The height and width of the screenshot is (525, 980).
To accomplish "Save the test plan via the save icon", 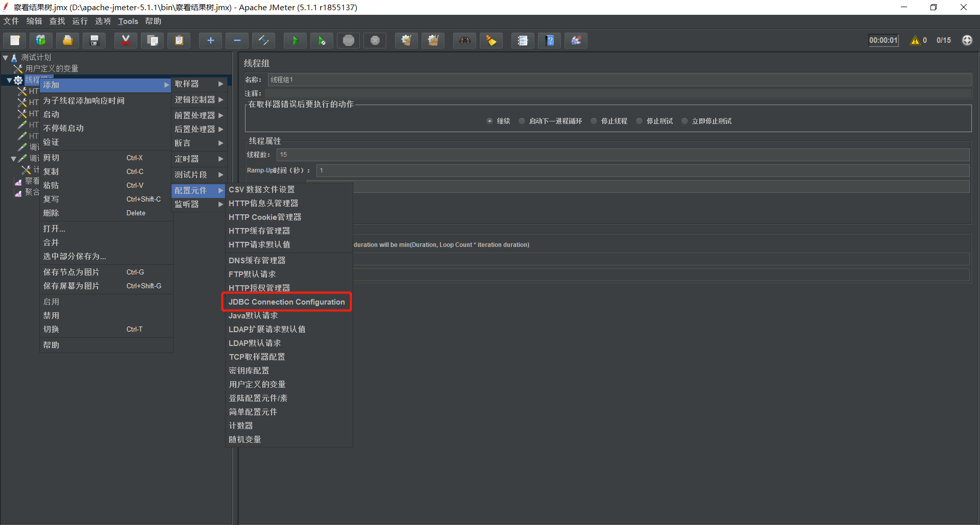I will (x=94, y=40).
